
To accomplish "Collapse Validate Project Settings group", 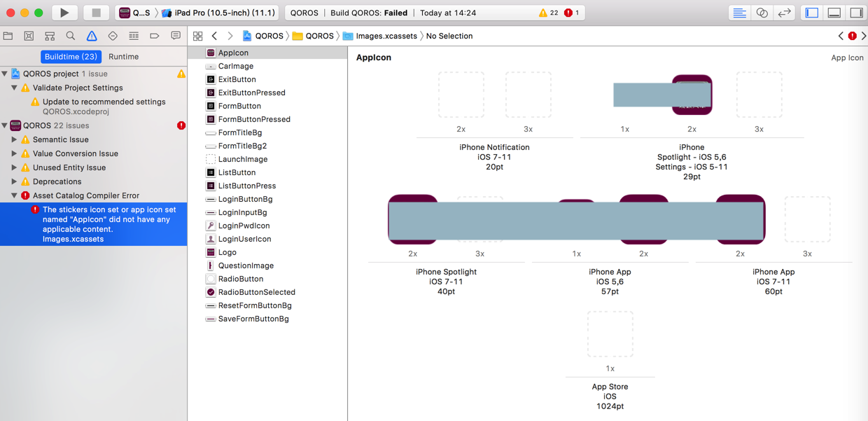I will pyautogui.click(x=14, y=88).
